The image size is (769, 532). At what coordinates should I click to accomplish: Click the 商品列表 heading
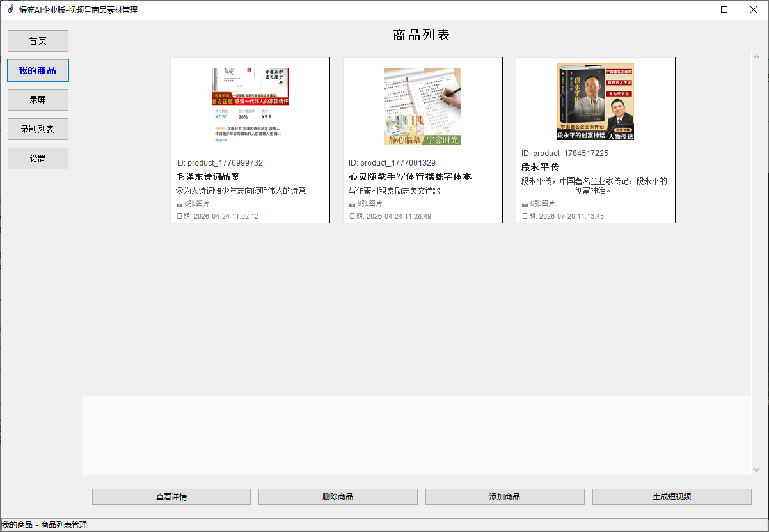tap(422, 35)
